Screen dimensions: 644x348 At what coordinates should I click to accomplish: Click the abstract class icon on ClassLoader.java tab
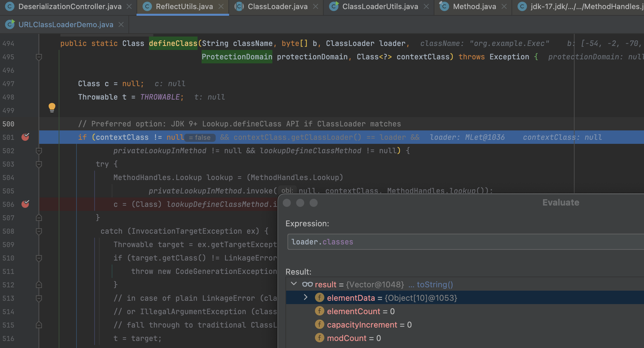pos(239,6)
